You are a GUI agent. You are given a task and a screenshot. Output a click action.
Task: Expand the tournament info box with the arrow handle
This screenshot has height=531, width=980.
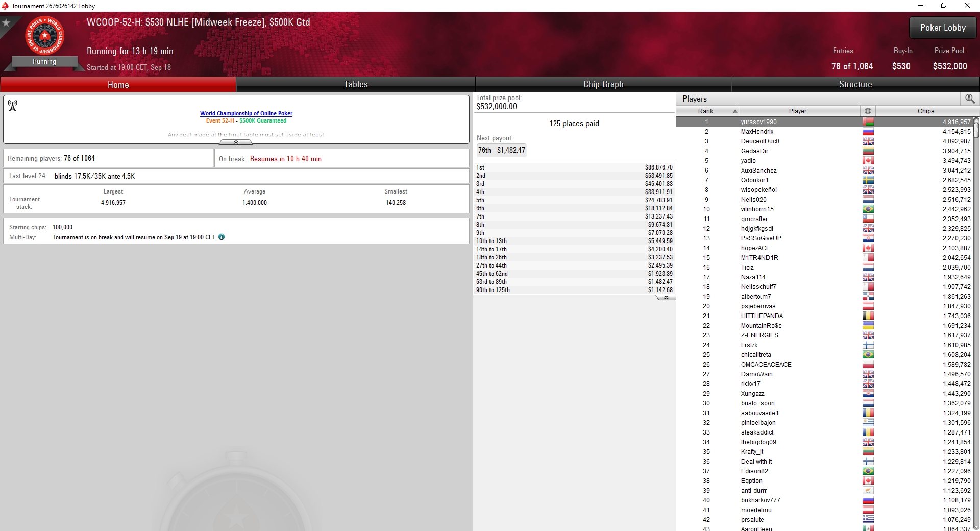coord(236,142)
